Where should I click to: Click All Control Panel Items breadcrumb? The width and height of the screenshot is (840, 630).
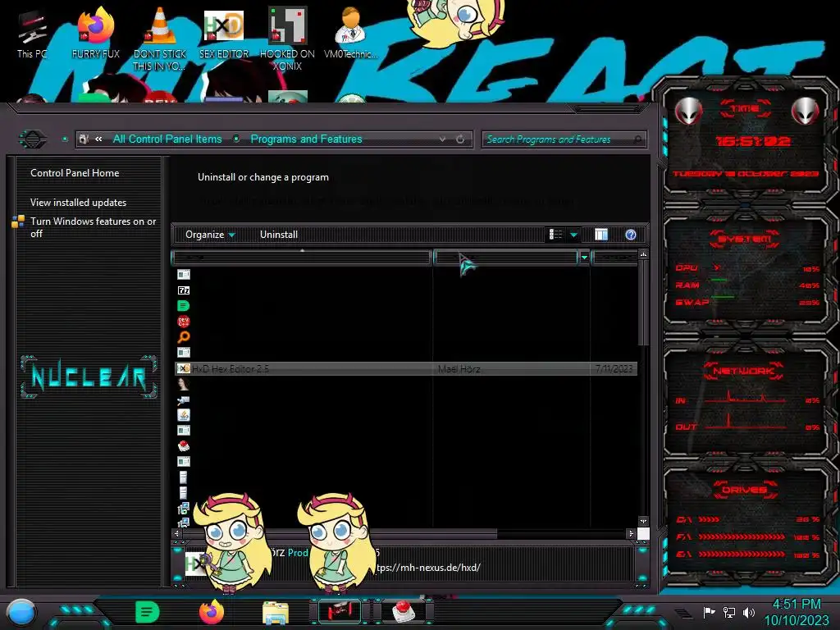pos(167,139)
